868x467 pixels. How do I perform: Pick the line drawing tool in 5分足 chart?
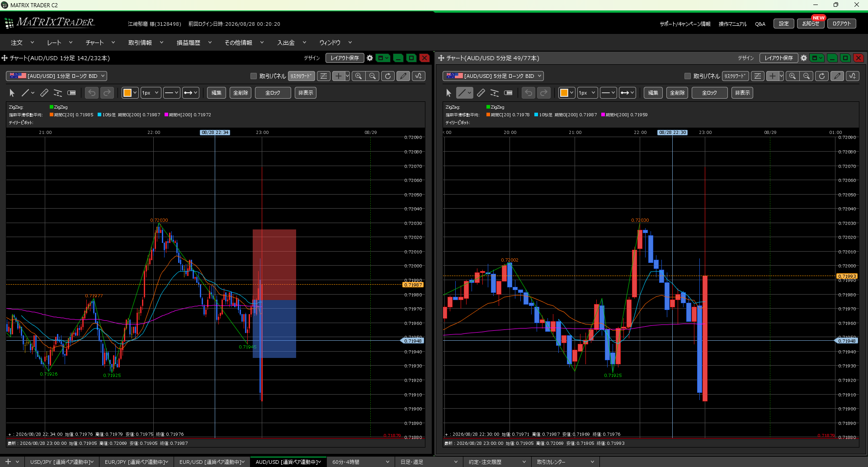[x=462, y=93]
